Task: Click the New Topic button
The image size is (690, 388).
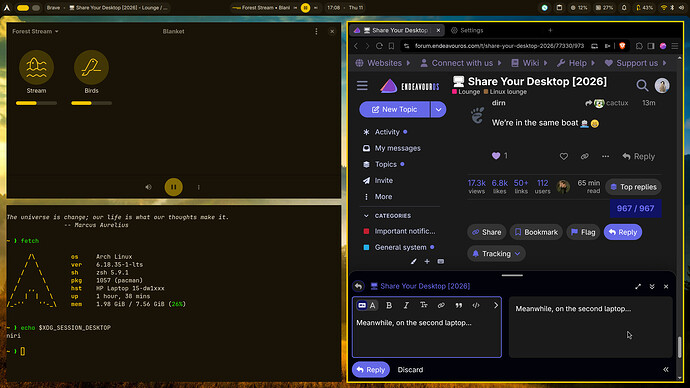Action: tap(394, 110)
